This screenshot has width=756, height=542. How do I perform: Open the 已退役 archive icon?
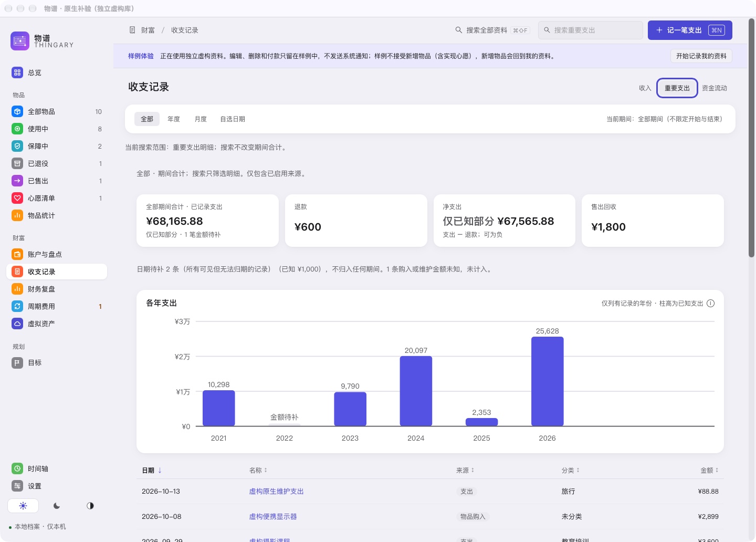[x=17, y=163]
